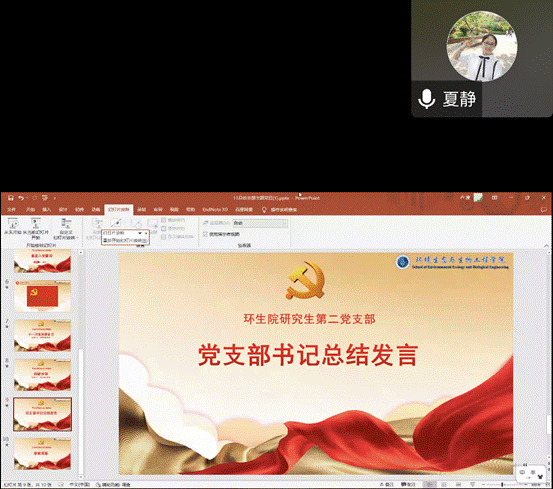Select the Slide Show tab (幻灯片放映)
Viewport: 553px width, 489px height.
click(x=118, y=209)
